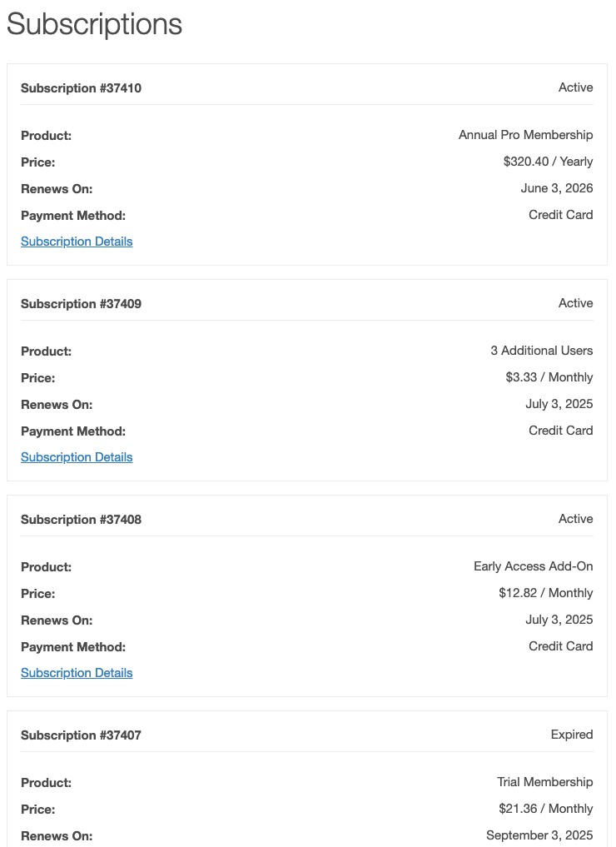Click Active status of subscription #37410
616x847 pixels.
coord(575,87)
